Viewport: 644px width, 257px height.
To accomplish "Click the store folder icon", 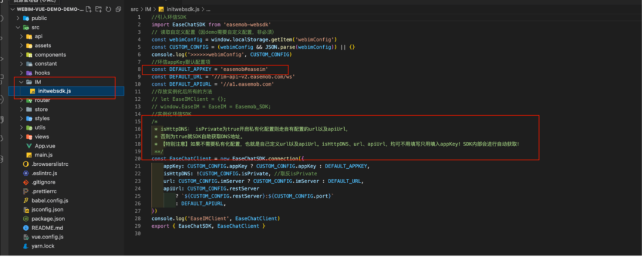I will click(29, 109).
